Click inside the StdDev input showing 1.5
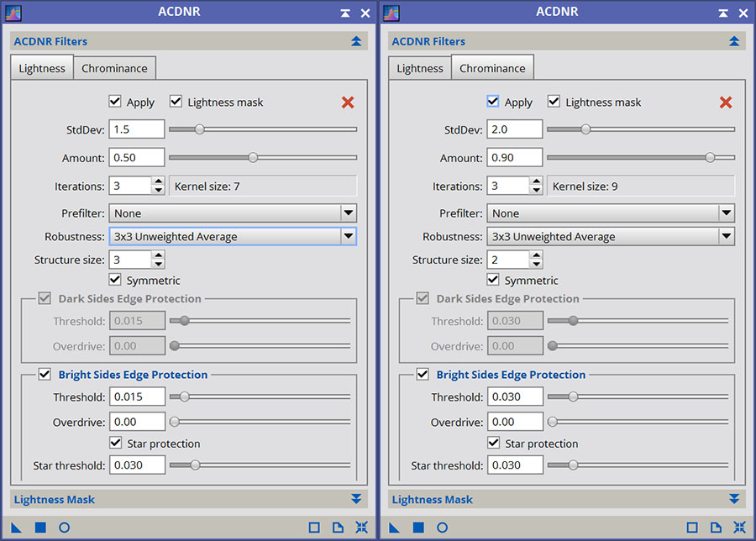Viewport: 756px width, 541px height. [x=136, y=129]
